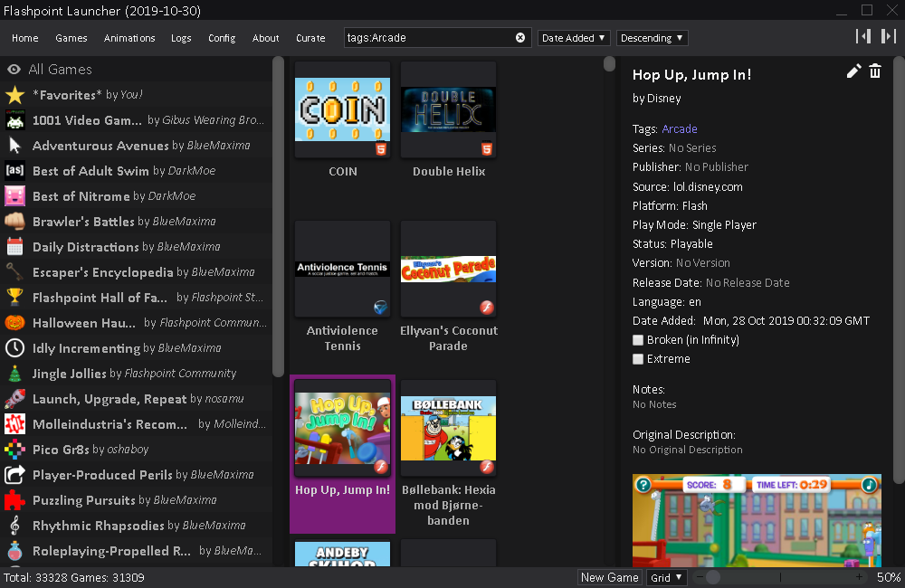Viewport: 905px width, 588px height.
Task: Collapse the right sidebar toggle icon
Action: click(888, 36)
